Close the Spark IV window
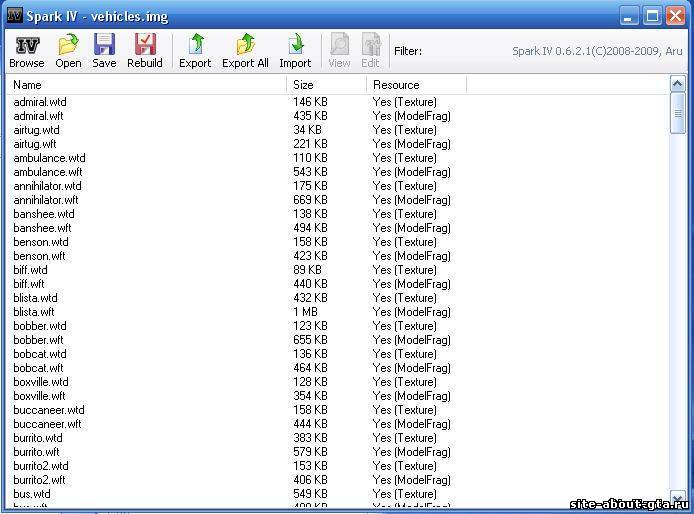This screenshot has height=514, width=694. 676,16
